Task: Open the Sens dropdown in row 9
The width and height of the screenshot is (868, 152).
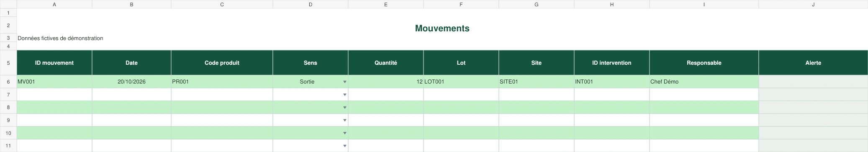Action: 345,120
